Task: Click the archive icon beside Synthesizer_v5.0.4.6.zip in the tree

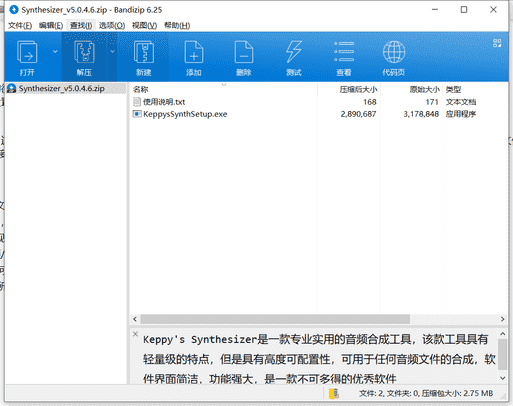Action: 12,88
